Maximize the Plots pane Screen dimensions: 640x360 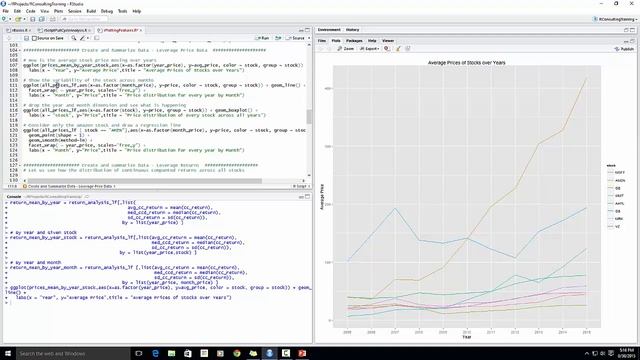pyautogui.click(x=632, y=41)
